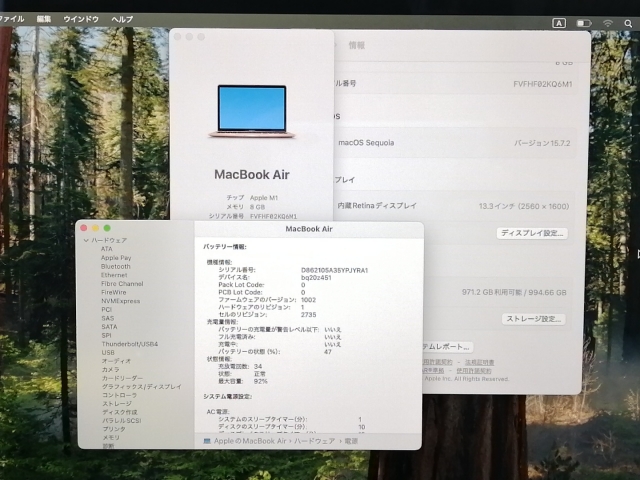This screenshot has height=480, width=640.
Task: Open the ウインドウ menu
Action: pos(81,19)
